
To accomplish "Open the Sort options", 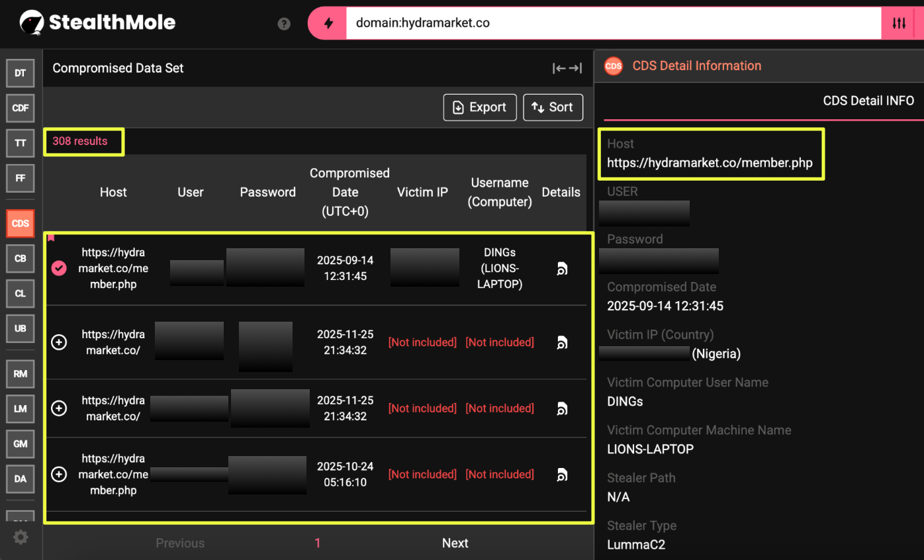I will (x=553, y=107).
